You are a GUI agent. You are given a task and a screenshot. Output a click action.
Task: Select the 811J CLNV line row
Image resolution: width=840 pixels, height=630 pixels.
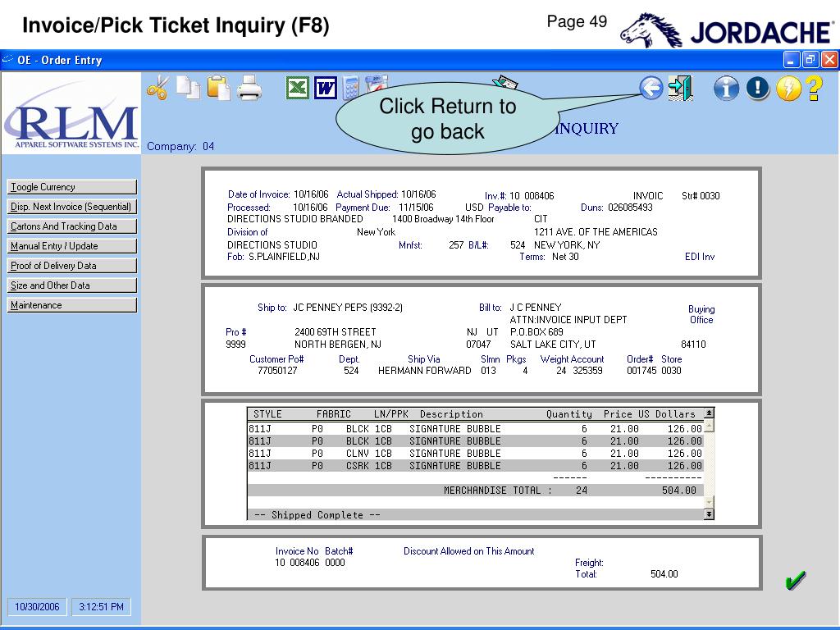pos(475,454)
